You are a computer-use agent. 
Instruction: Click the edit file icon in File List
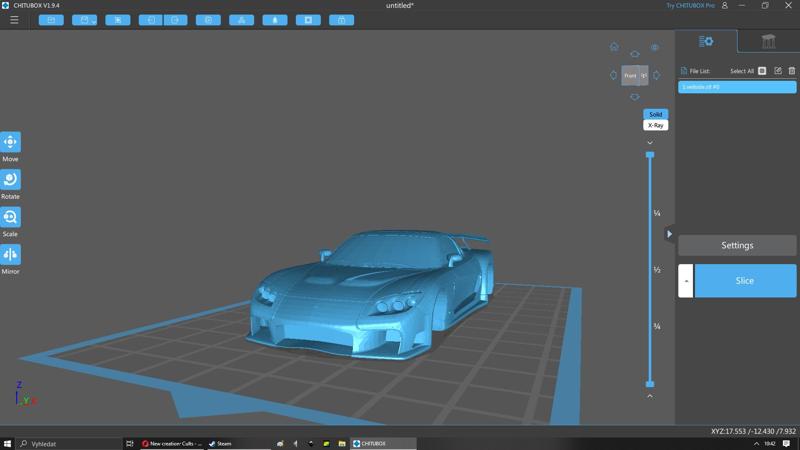pos(778,71)
